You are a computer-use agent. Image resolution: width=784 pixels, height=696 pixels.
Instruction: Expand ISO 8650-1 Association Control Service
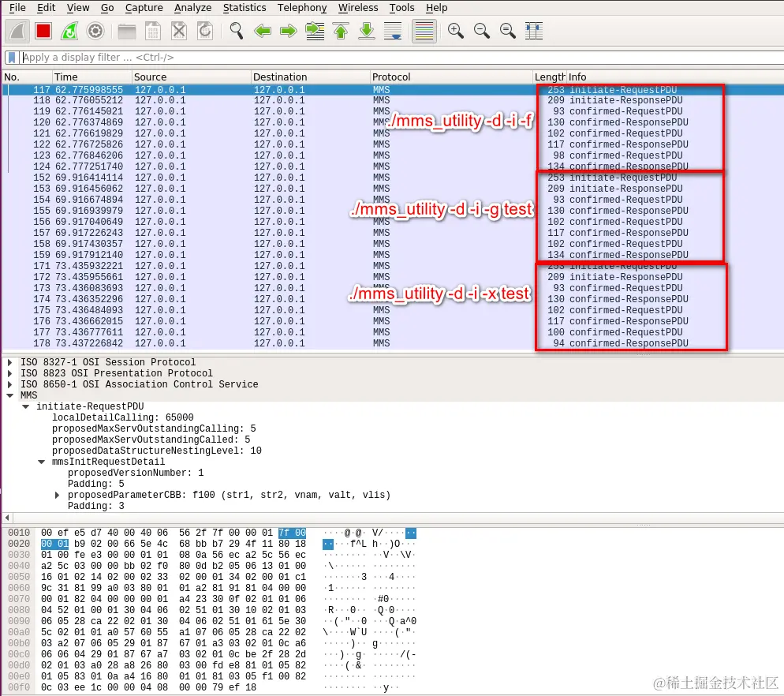(9, 384)
